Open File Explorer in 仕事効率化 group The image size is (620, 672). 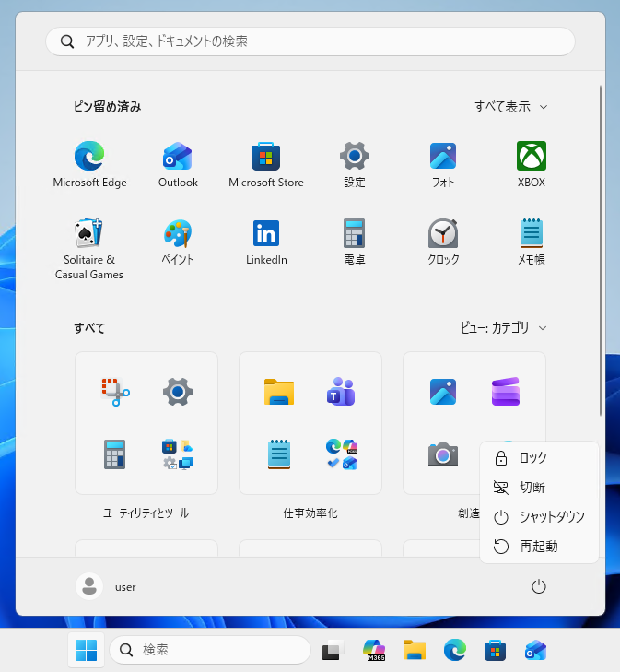[x=279, y=392]
